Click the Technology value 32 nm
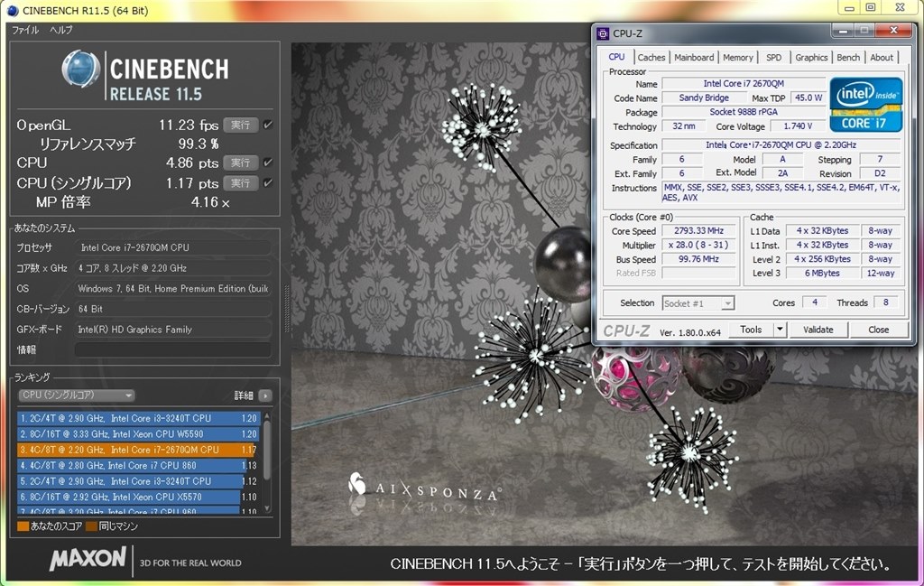Viewport: 924px width, 586px height. pos(684,126)
